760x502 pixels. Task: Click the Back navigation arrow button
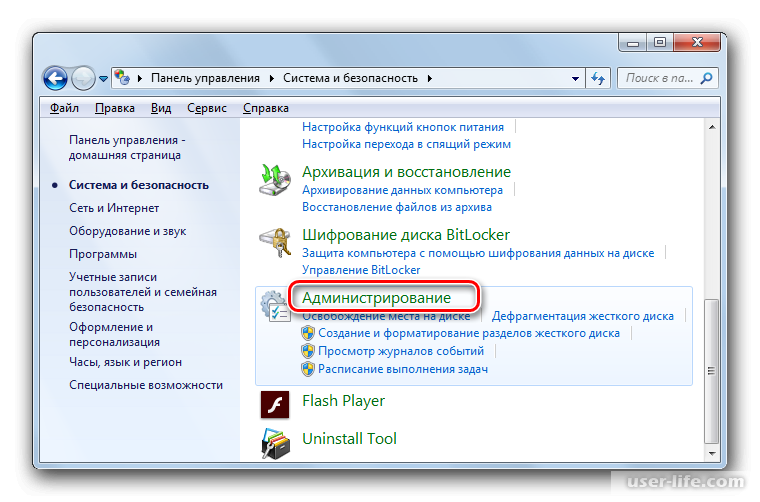click(55, 78)
